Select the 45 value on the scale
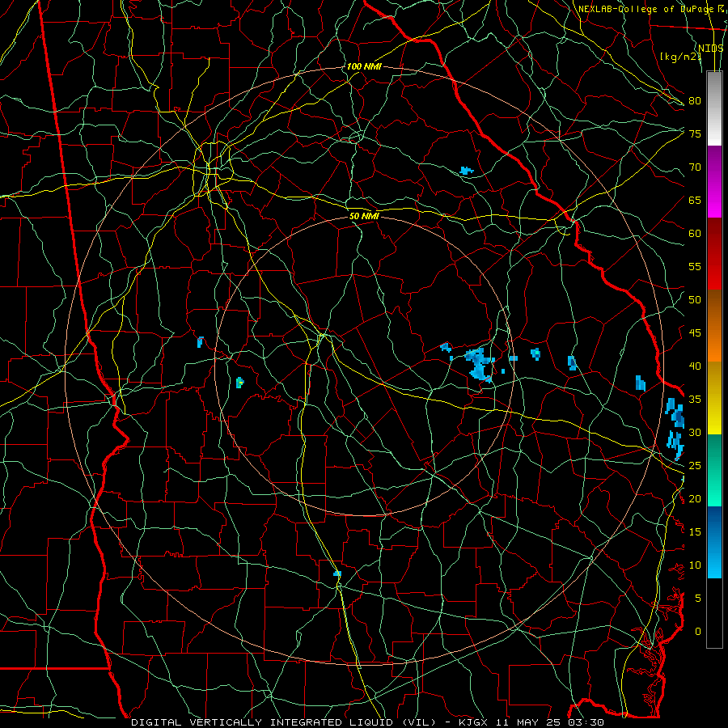728x728 pixels. coord(695,333)
